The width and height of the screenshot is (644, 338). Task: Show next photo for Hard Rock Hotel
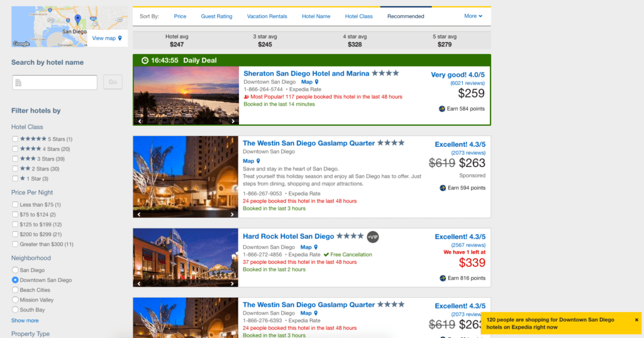click(x=232, y=284)
